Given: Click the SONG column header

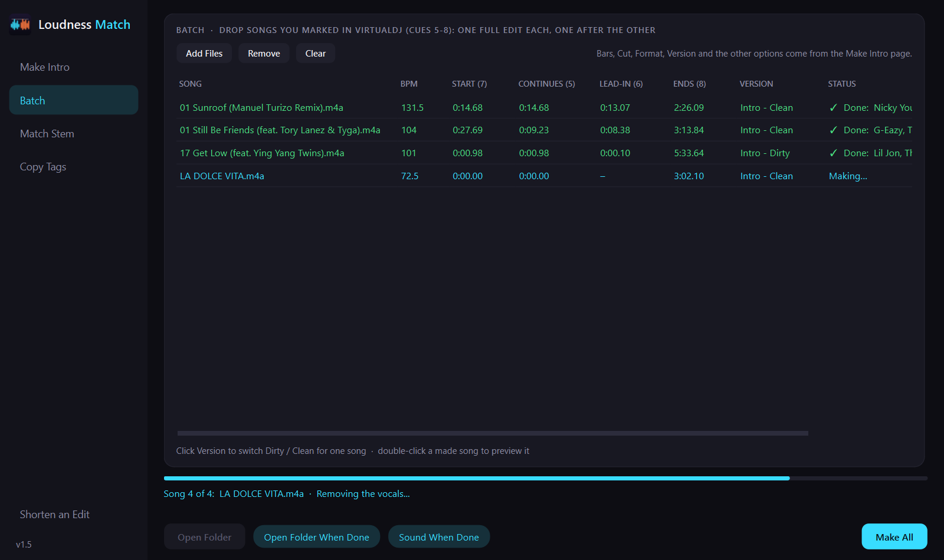Looking at the screenshot, I should 191,84.
